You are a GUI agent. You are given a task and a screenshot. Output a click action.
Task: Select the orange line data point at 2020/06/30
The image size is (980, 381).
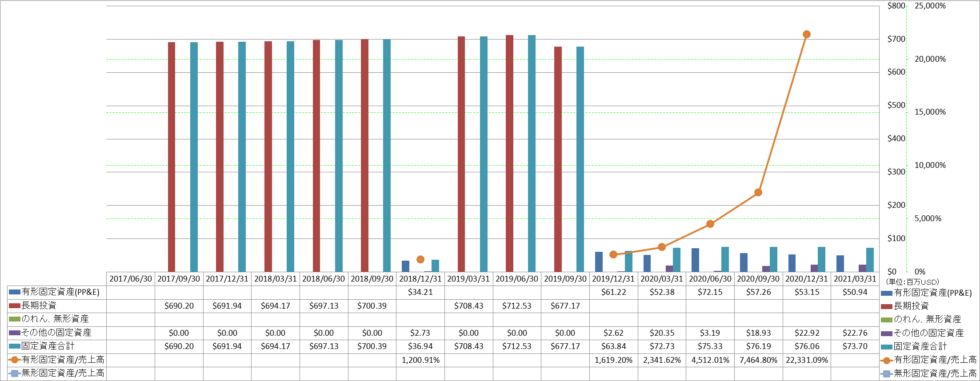(710, 224)
